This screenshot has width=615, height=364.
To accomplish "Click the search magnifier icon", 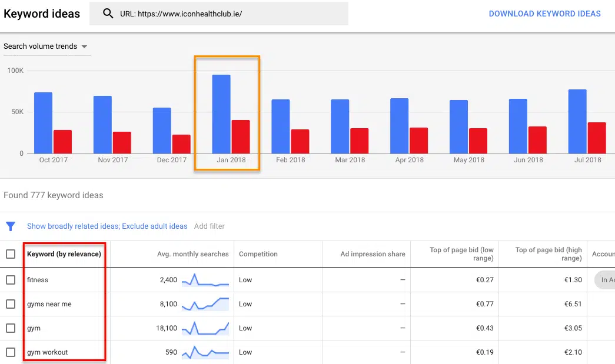I will 108,14.
